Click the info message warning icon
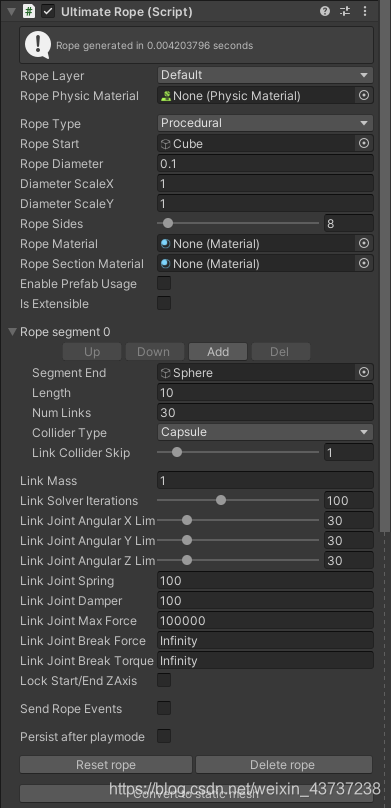Image resolution: width=391 pixels, height=808 pixels. [x=38, y=45]
